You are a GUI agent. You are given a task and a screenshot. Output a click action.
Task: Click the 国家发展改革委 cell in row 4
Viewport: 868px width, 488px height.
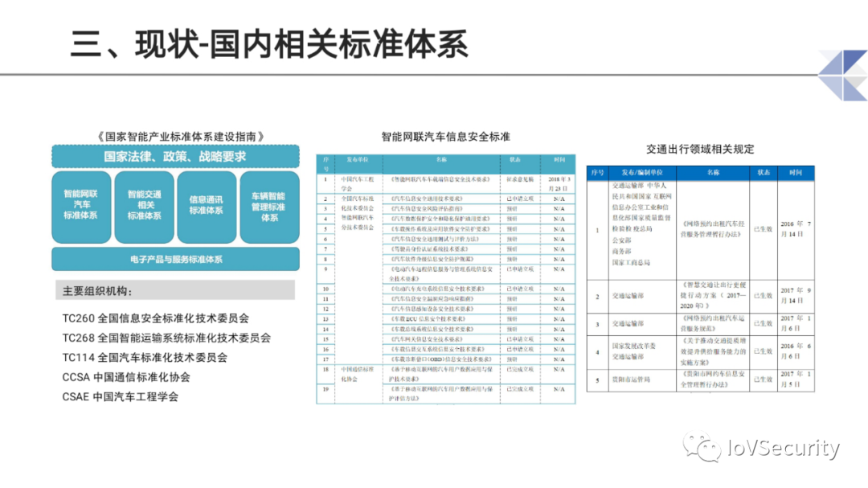point(634,346)
